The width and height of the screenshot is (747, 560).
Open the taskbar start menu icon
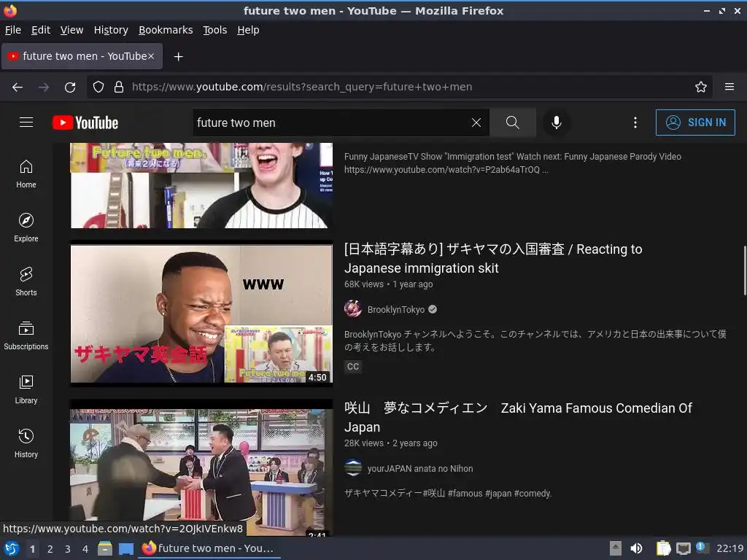tap(12, 548)
